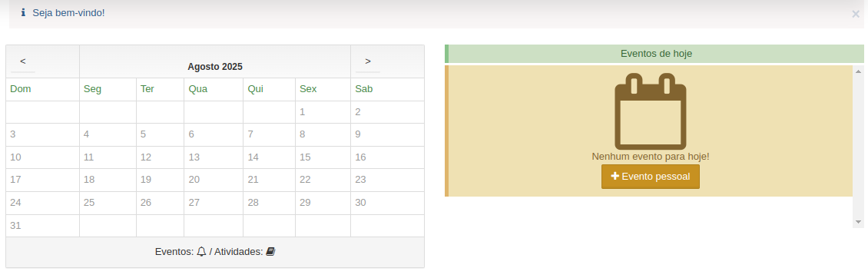Click the bell icon next to Eventos
Screen dimensions: 868x278
(x=201, y=251)
